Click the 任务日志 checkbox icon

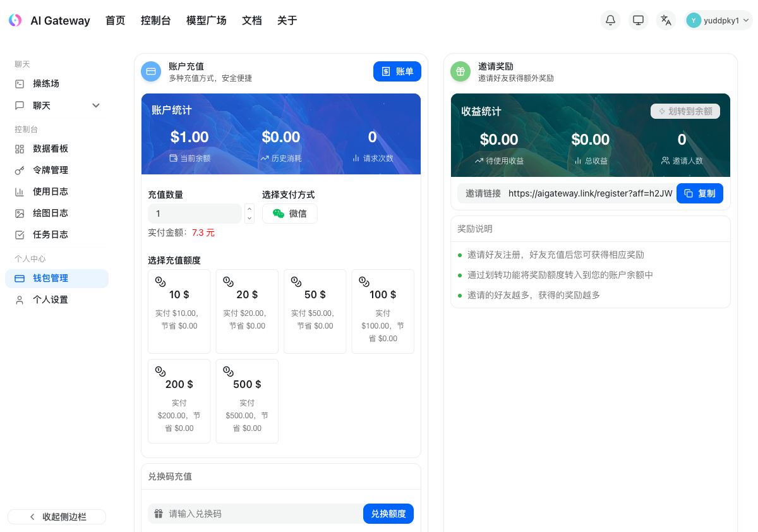tap(20, 234)
